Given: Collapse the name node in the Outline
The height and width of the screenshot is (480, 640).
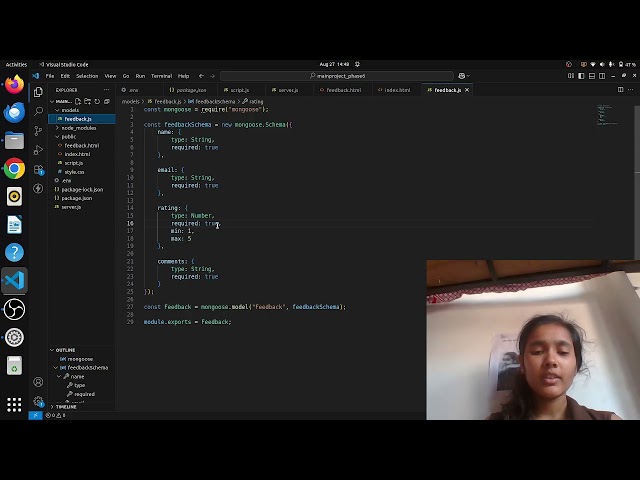Looking at the screenshot, I should click(x=59, y=376).
